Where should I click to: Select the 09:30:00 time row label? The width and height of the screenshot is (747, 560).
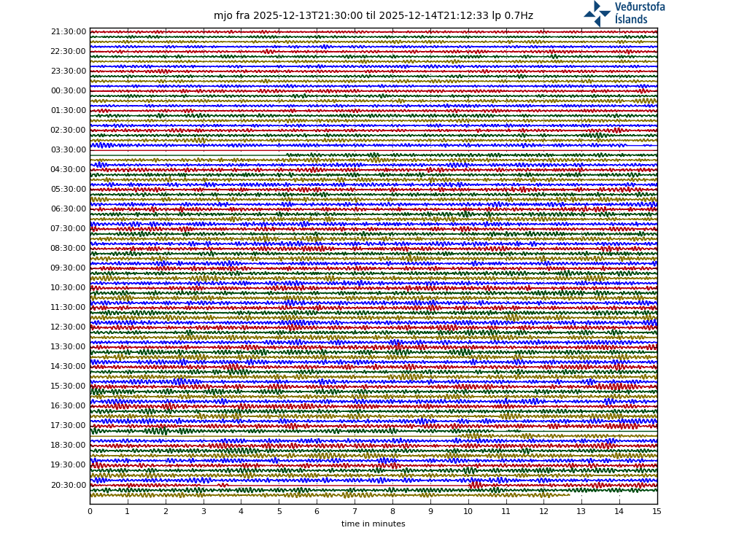click(69, 268)
